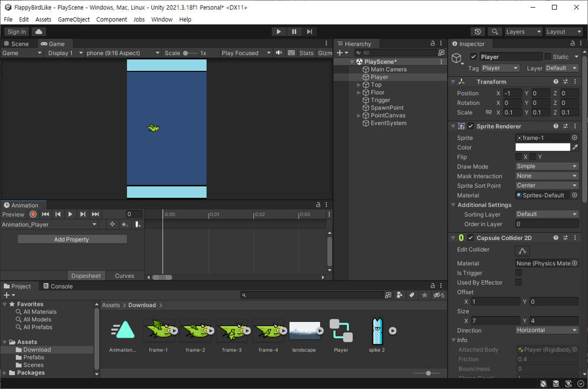Switch to Curves view in Animation
588x389 pixels.
(x=124, y=276)
